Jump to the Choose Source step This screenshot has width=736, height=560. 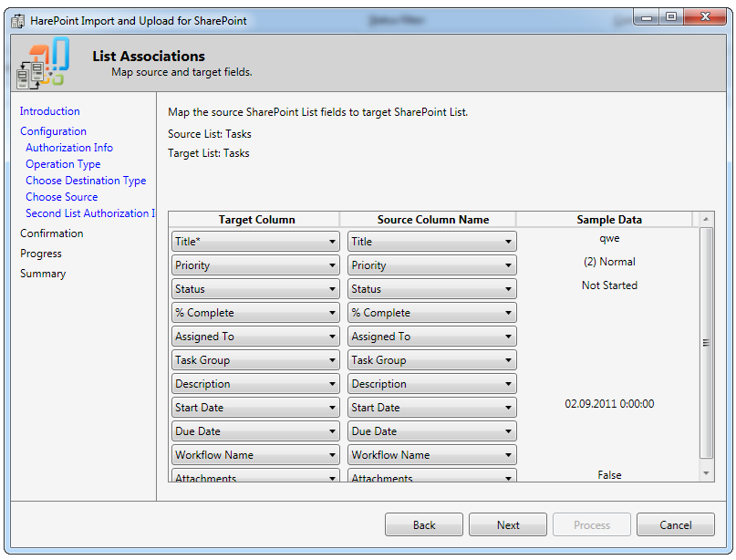(x=61, y=197)
